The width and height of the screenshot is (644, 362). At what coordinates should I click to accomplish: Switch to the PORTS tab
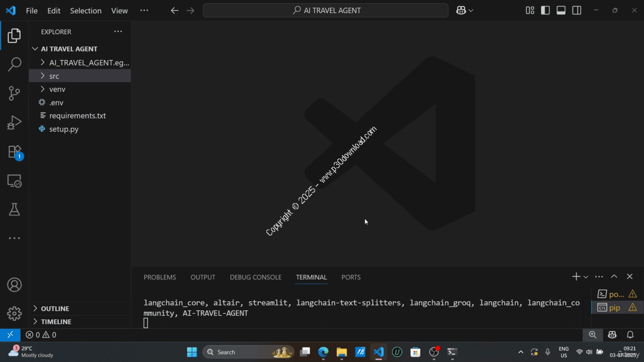[x=351, y=277]
